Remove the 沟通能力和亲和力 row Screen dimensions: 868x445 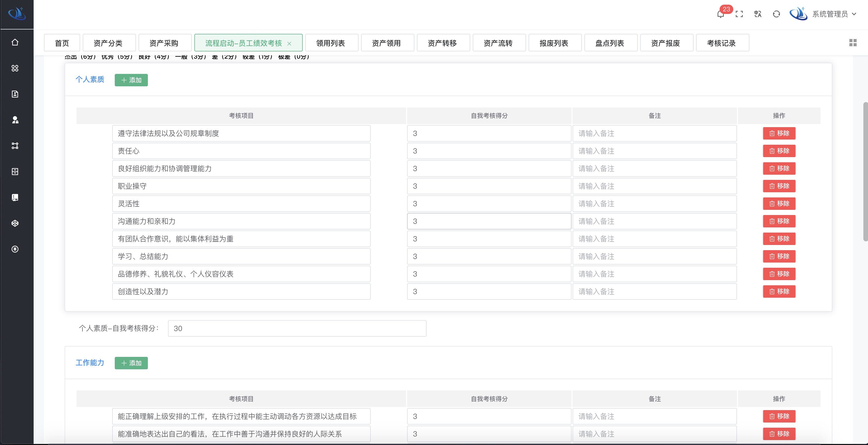point(779,221)
